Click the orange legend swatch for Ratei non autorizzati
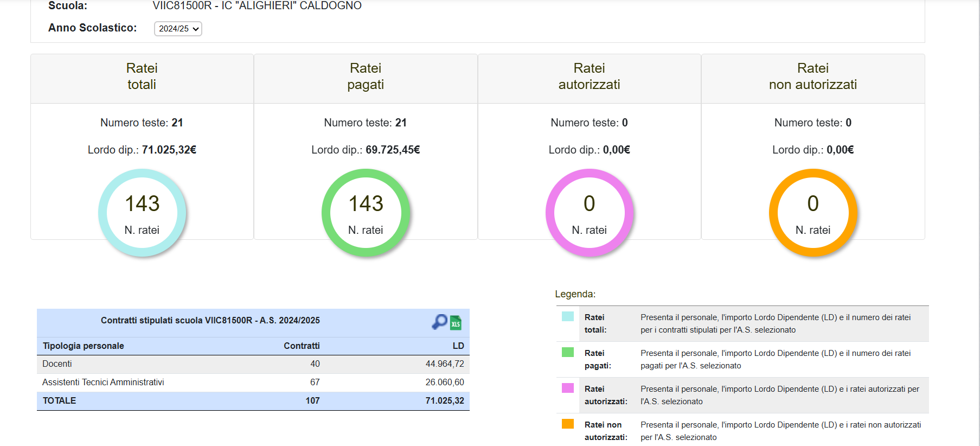980x446 pixels. point(567,424)
